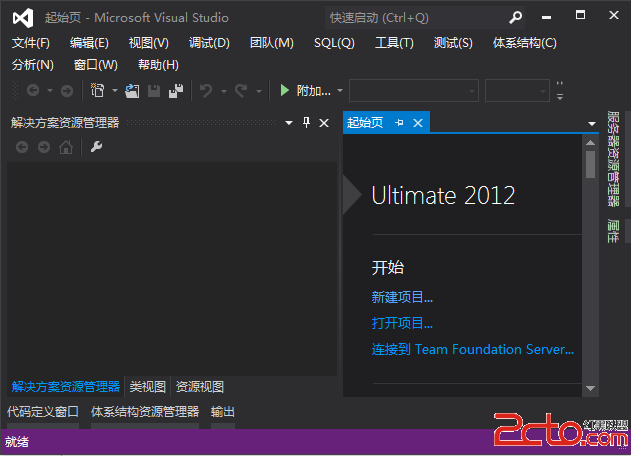Click the Save toolbar icon

[x=154, y=91]
